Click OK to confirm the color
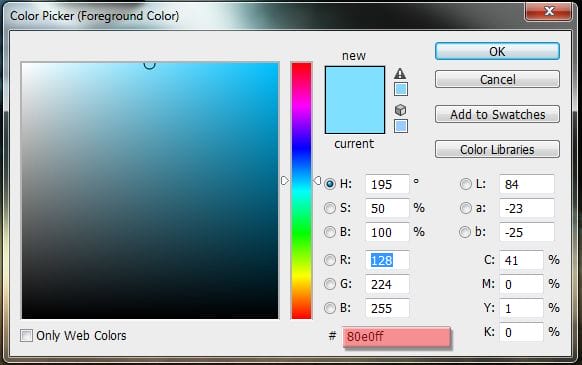582x365 pixels. coord(497,51)
